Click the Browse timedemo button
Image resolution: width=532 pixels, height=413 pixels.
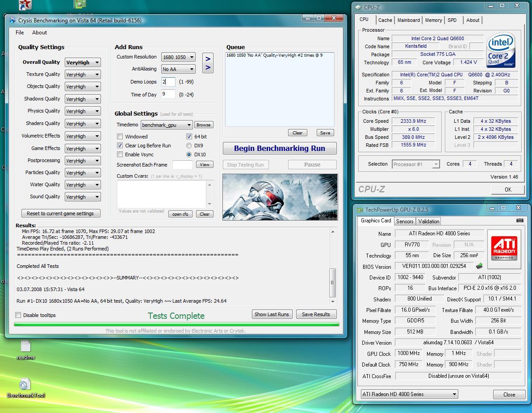pos(204,125)
